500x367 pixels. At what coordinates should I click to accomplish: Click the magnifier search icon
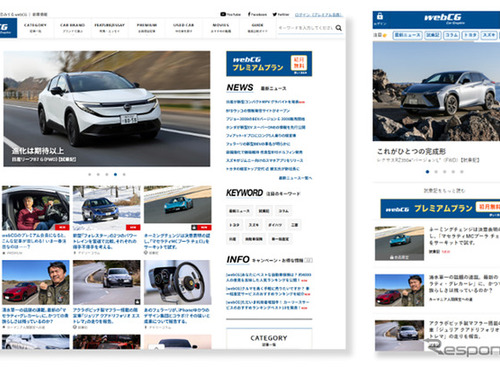click(x=339, y=28)
